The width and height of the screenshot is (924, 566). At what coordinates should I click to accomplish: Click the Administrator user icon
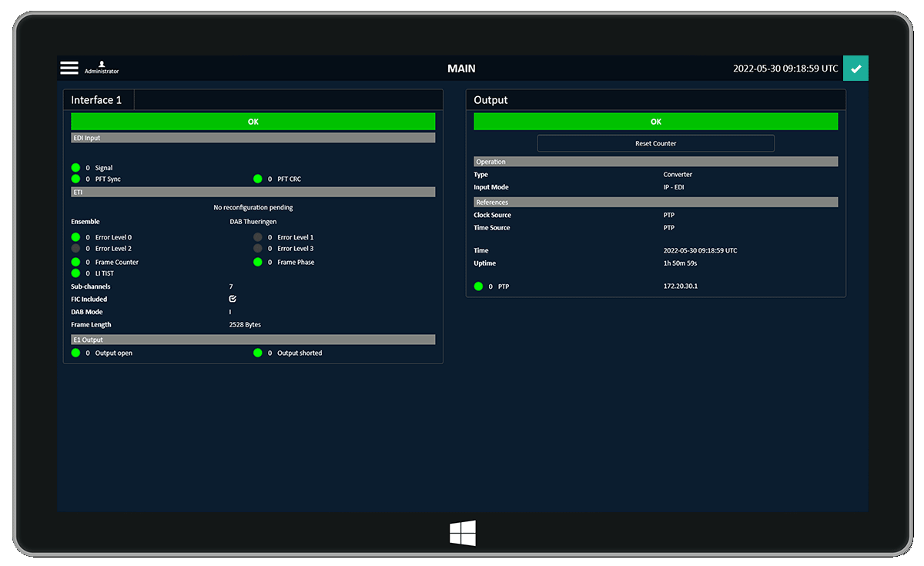pyautogui.click(x=102, y=66)
